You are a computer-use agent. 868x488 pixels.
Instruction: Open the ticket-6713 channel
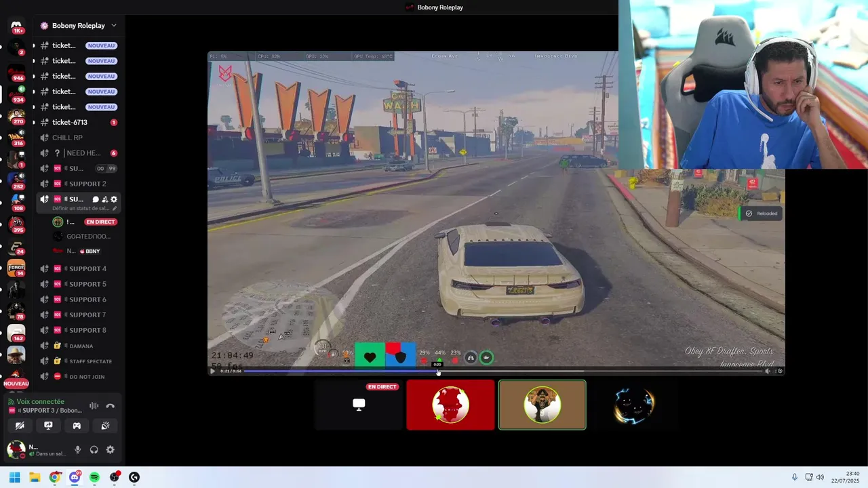click(x=79, y=122)
